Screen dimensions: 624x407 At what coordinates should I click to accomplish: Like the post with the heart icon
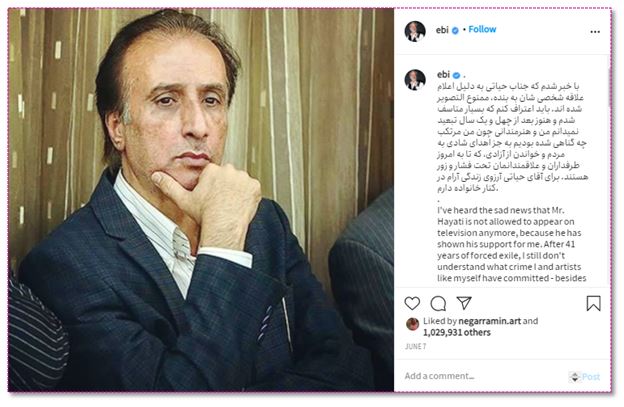pyautogui.click(x=412, y=303)
